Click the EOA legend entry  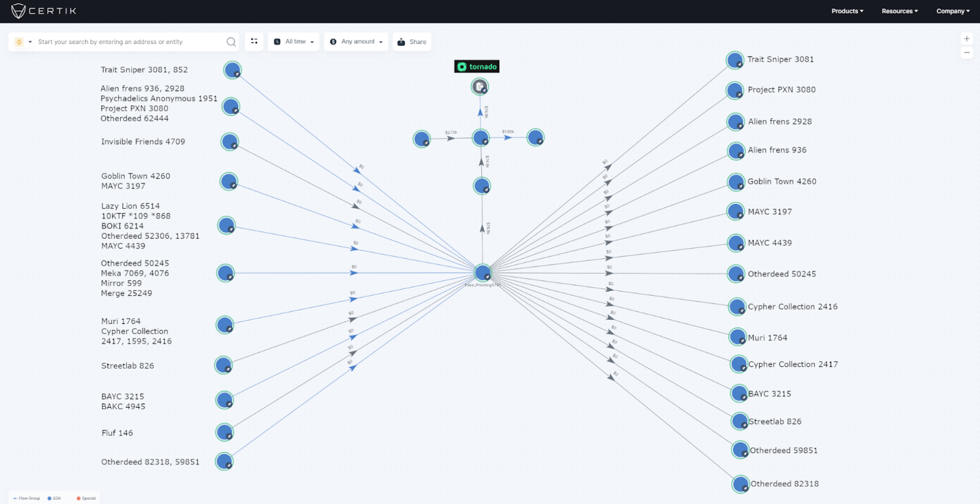pyautogui.click(x=55, y=498)
